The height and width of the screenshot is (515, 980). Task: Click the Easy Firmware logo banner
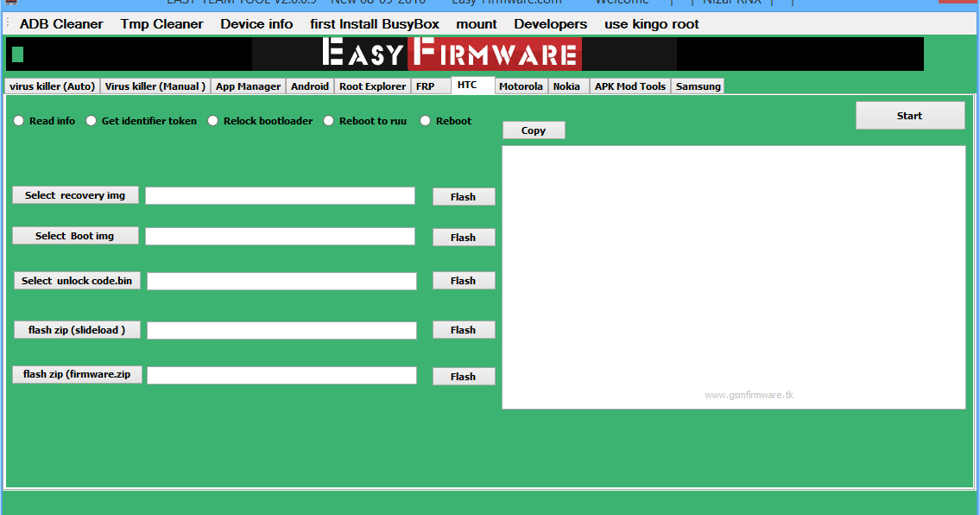tap(464, 54)
